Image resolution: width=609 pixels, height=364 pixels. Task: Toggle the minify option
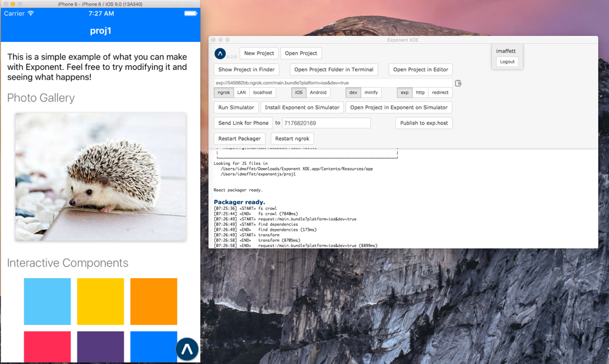point(371,93)
